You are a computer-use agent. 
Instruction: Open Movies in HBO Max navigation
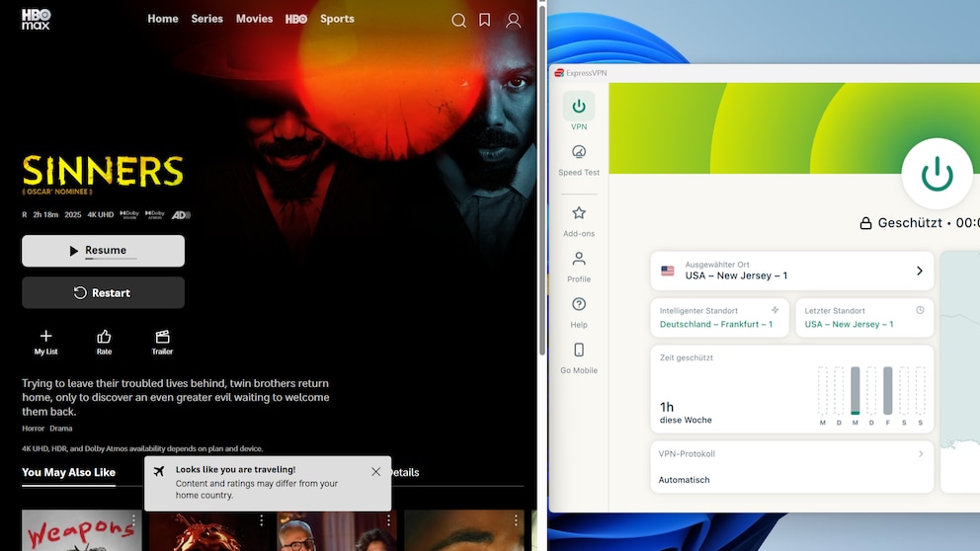click(x=254, y=19)
